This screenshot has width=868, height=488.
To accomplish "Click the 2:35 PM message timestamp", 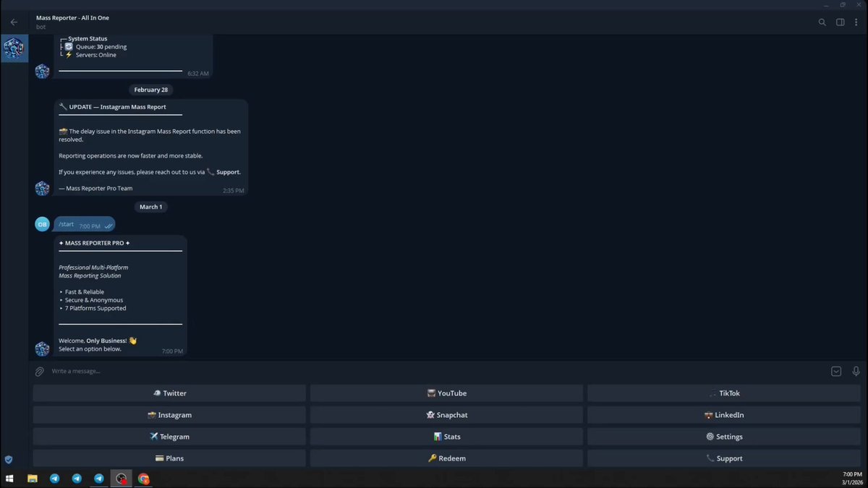I will tap(233, 191).
